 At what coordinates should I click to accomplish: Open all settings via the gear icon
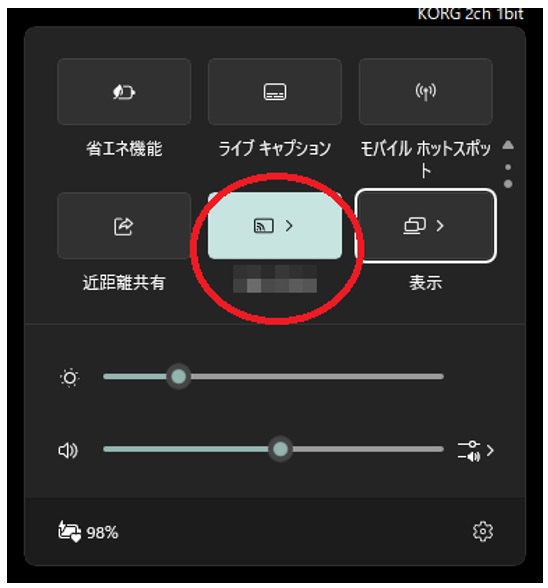483,531
